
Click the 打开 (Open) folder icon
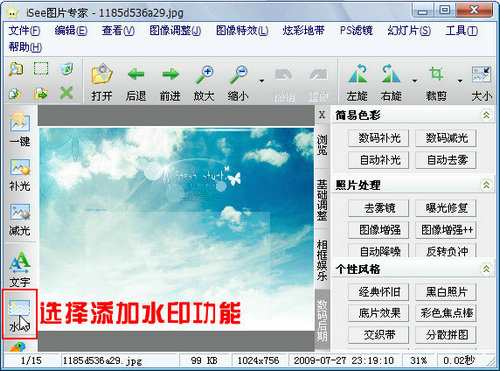tap(102, 74)
